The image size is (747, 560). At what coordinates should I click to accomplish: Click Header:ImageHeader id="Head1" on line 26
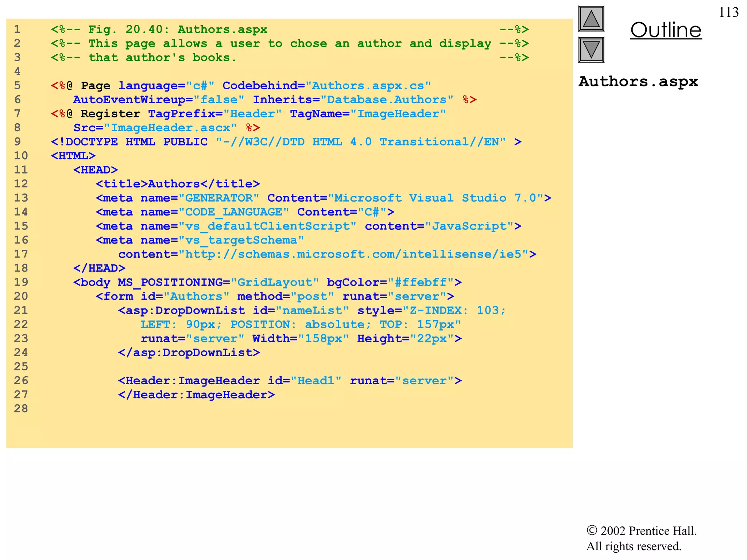tap(230, 381)
